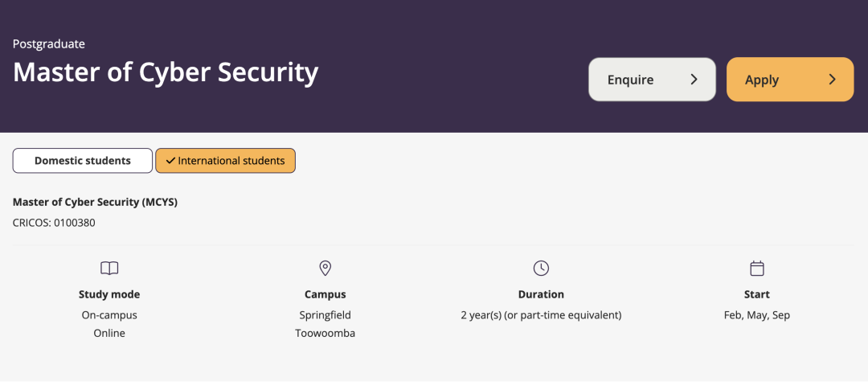Click the Feb, May, Sep start dates
Screen dimensions: 868x390
tap(757, 315)
